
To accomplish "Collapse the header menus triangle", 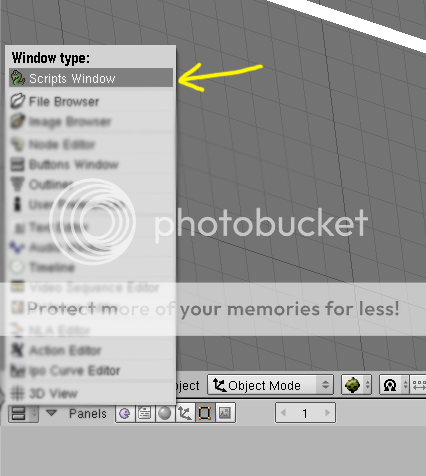I will (51, 413).
